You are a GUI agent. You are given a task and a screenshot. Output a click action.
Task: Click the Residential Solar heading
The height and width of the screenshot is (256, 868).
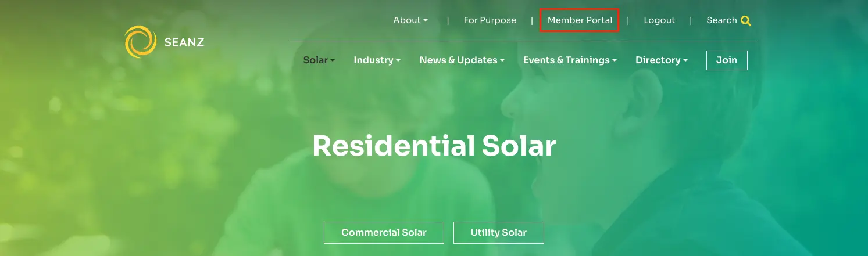click(x=434, y=146)
